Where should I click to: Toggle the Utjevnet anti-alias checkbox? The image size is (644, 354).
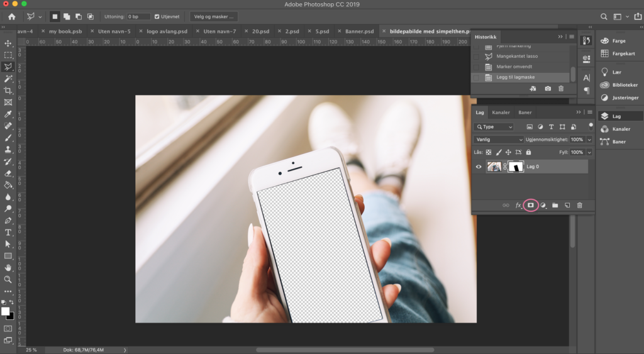pos(157,16)
